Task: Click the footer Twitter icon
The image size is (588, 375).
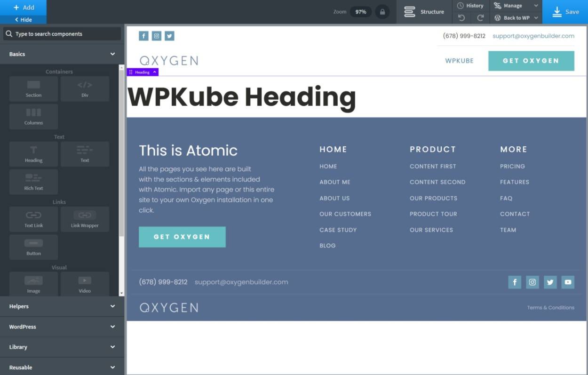Action: tap(550, 282)
